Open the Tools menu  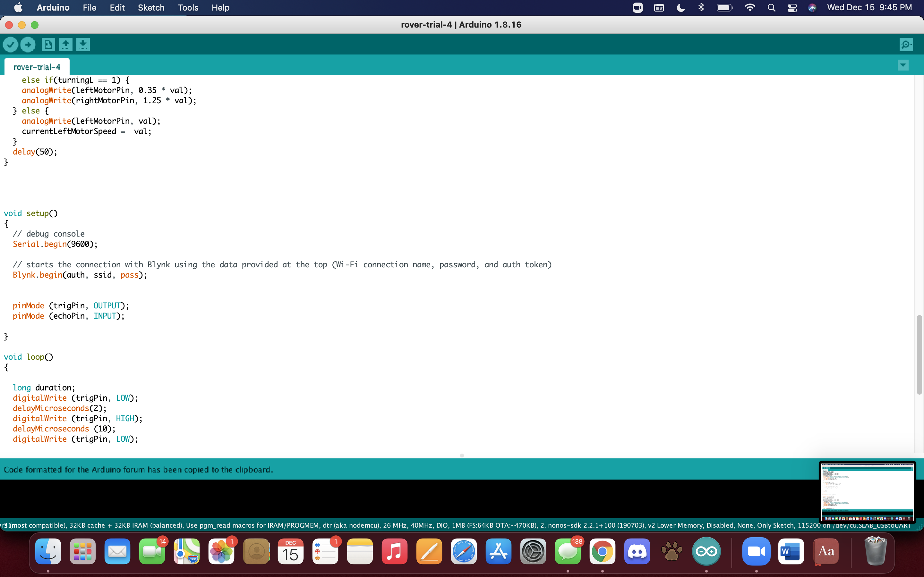tap(188, 8)
